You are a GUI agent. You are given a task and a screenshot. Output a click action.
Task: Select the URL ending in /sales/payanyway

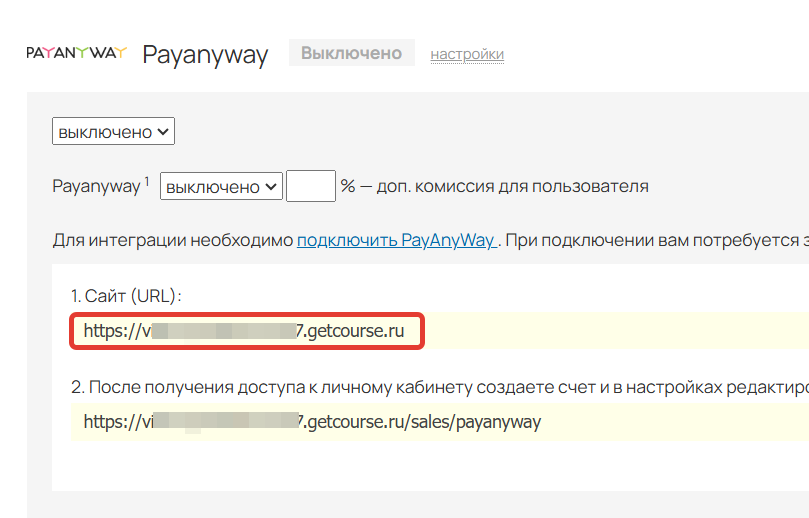click(x=312, y=422)
